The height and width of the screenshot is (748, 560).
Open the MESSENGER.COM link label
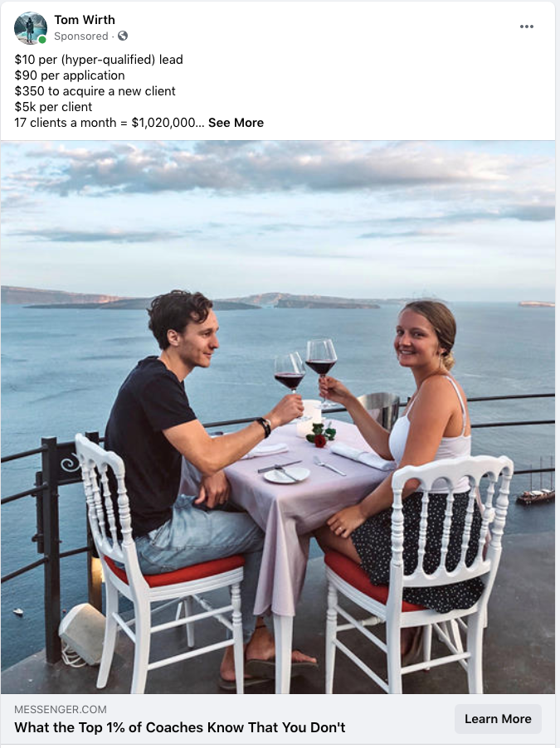(61, 709)
